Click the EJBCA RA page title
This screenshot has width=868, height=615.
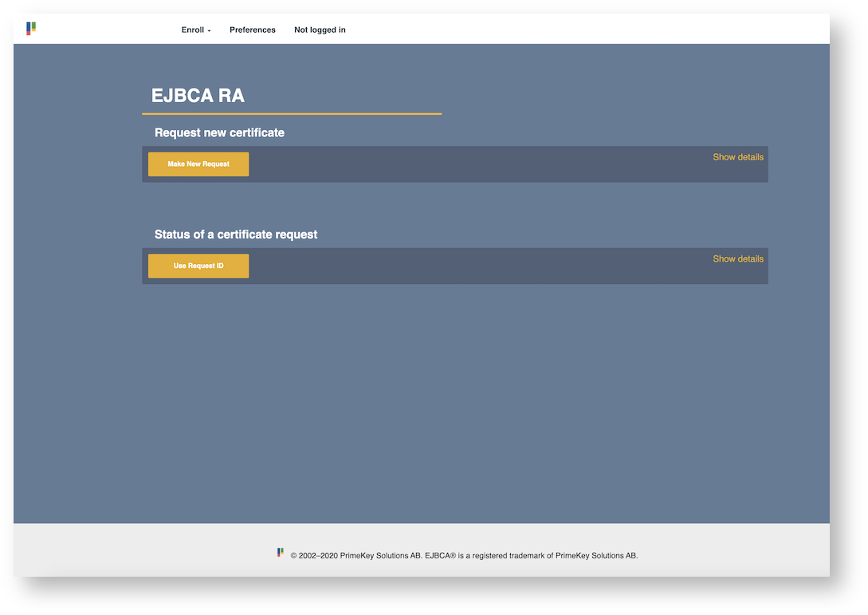(198, 96)
